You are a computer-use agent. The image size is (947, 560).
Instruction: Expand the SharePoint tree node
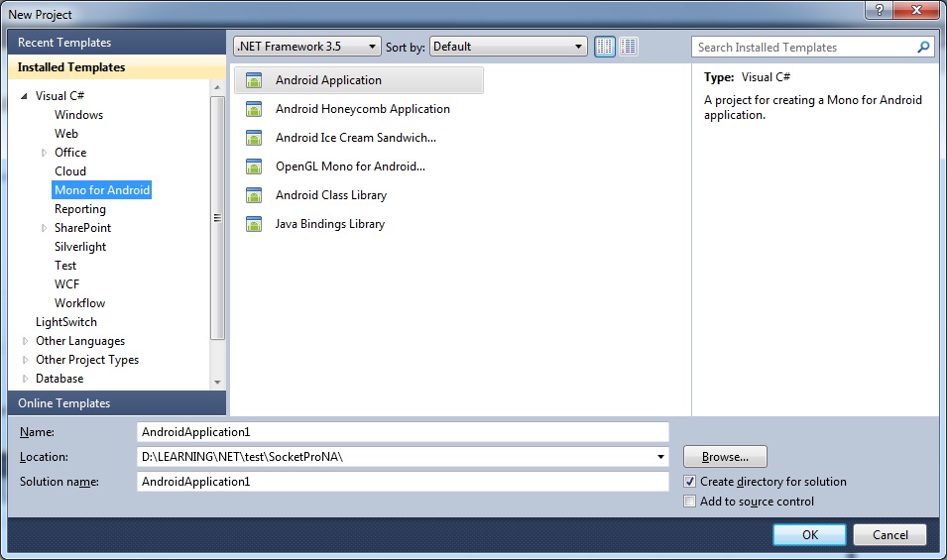[44, 228]
